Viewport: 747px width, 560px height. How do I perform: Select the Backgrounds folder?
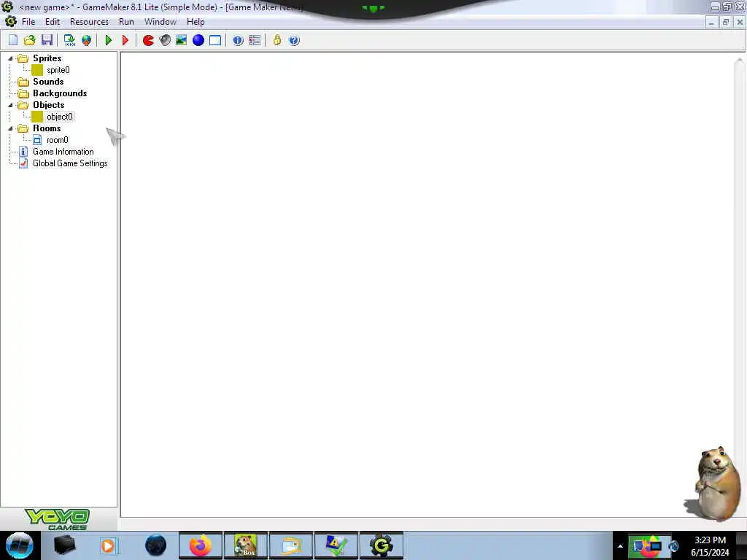pyautogui.click(x=60, y=93)
